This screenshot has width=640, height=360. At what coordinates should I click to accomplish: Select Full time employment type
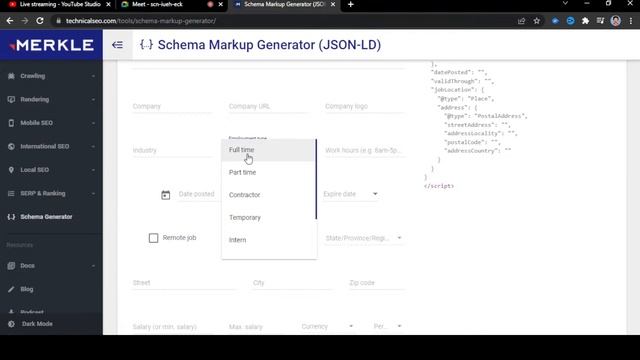click(268, 150)
